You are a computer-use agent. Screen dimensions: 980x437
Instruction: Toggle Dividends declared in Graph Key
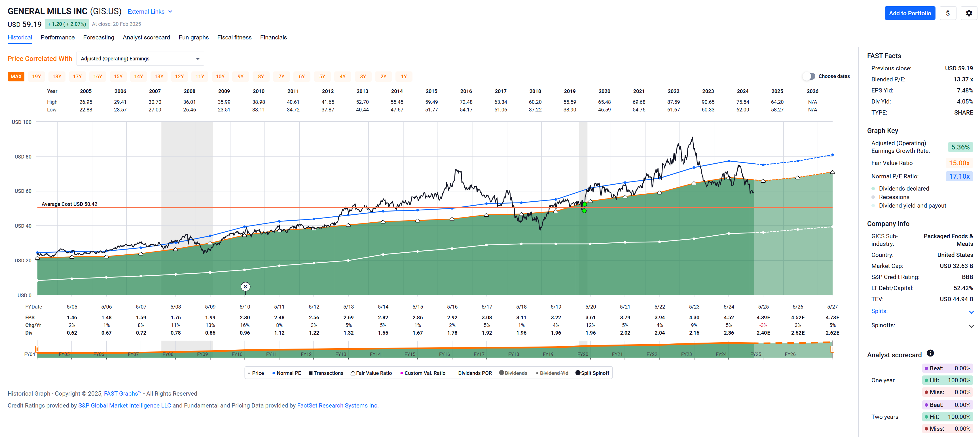(x=900, y=188)
